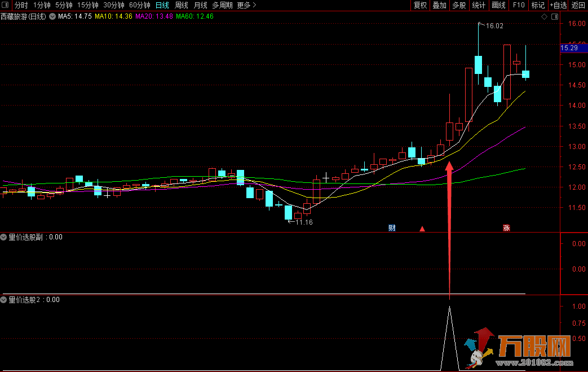The height and width of the screenshot is (372, 588).
Task: Click 返回 to go back
Action: (x=578, y=5)
